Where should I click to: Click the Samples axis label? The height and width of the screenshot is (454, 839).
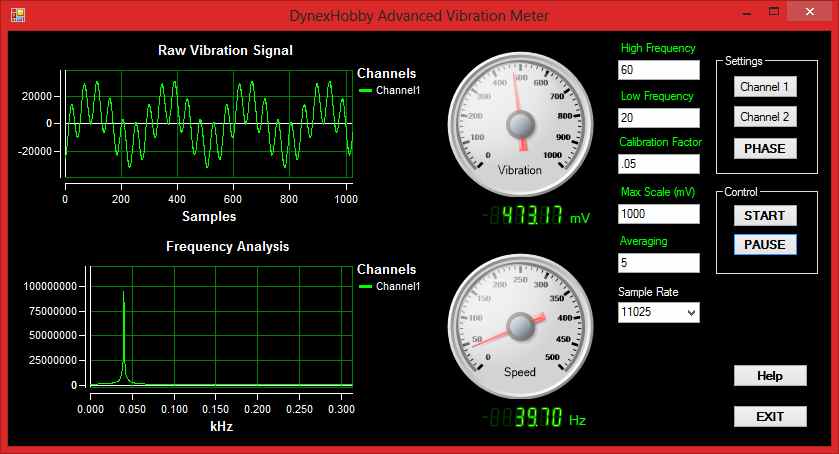(209, 216)
